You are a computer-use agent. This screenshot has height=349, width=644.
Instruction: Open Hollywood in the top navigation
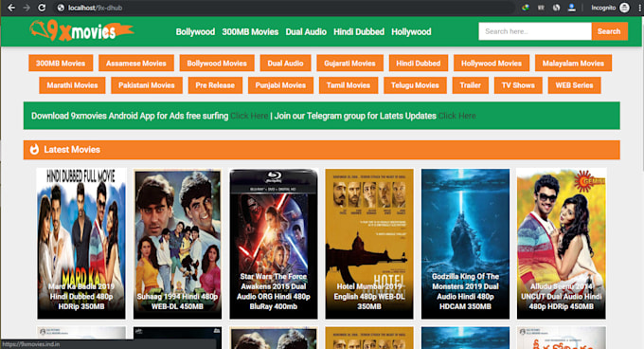[x=411, y=31]
